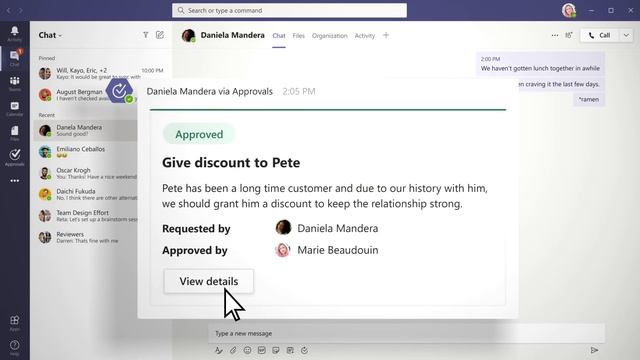640x360 pixels.
Task: Click the Call button
Action: [600, 36]
